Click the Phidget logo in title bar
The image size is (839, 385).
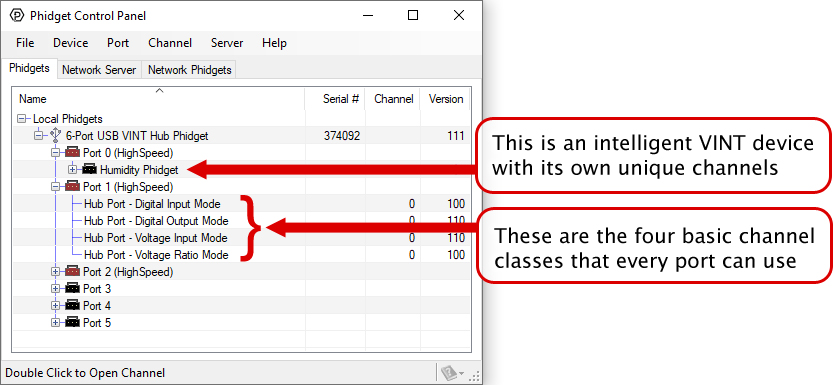[x=17, y=16]
